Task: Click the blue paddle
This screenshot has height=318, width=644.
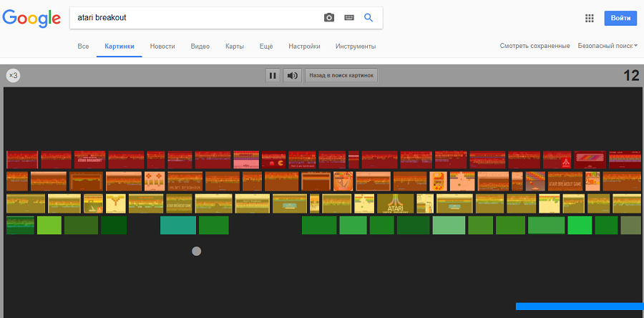Action: click(x=580, y=306)
